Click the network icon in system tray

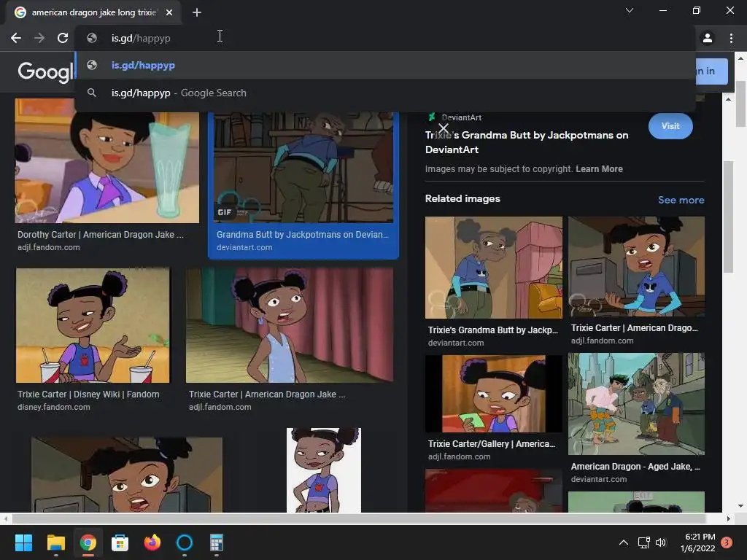tap(643, 542)
